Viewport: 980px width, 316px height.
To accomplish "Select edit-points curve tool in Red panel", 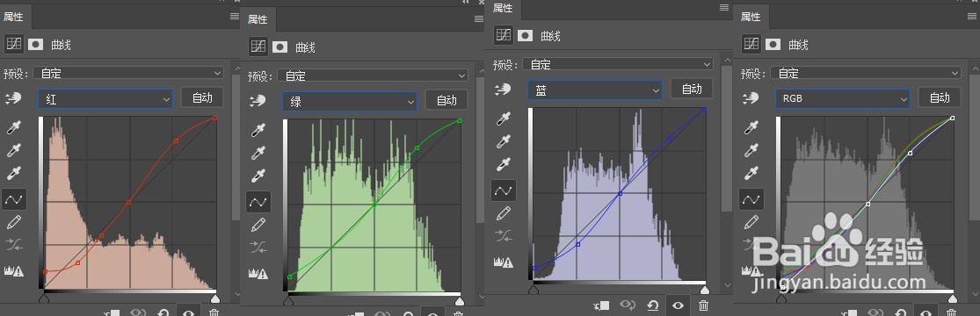I will point(13,199).
